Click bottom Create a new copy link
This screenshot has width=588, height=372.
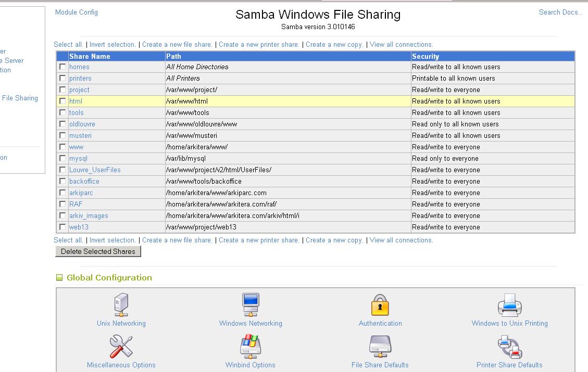334,240
